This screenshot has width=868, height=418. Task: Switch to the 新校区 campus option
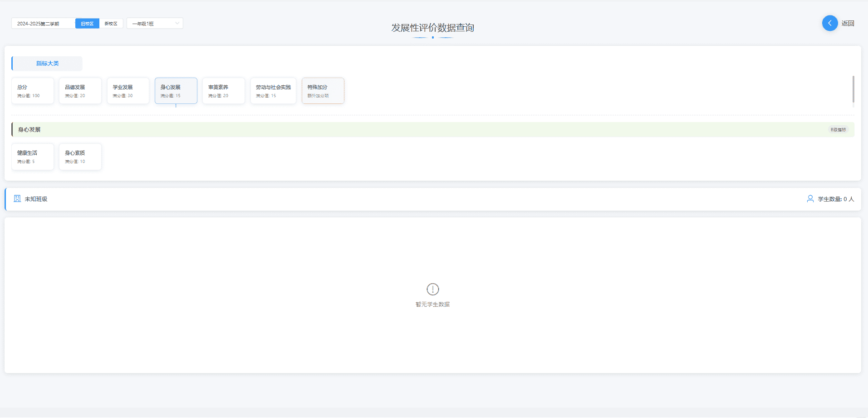(111, 24)
